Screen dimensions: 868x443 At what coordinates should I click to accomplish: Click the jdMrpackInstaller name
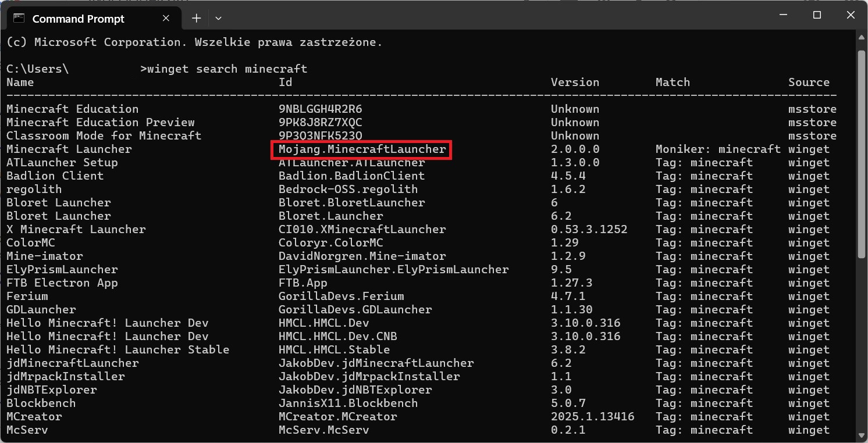(x=66, y=377)
